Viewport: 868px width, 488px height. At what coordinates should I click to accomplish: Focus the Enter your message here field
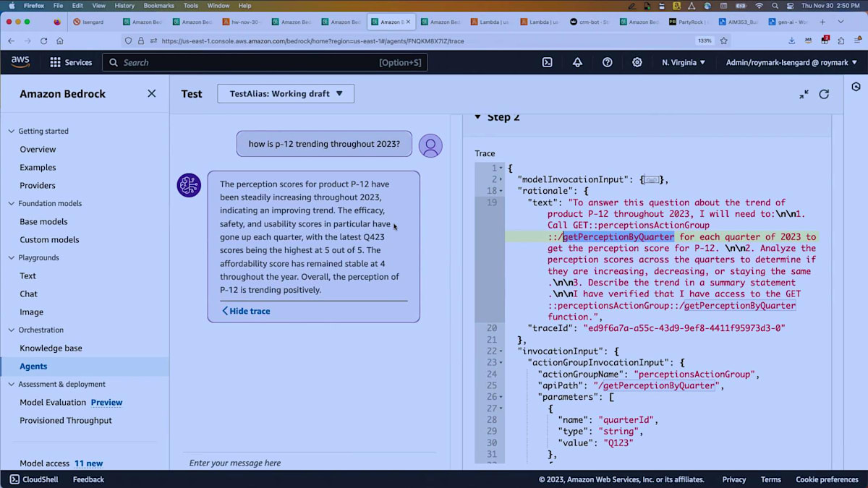pos(311,463)
